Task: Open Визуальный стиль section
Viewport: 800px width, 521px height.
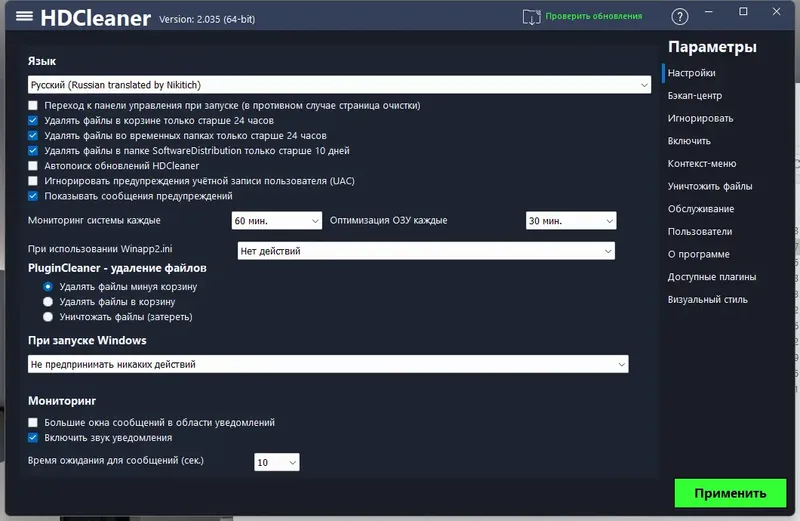Action: pyautogui.click(x=708, y=300)
